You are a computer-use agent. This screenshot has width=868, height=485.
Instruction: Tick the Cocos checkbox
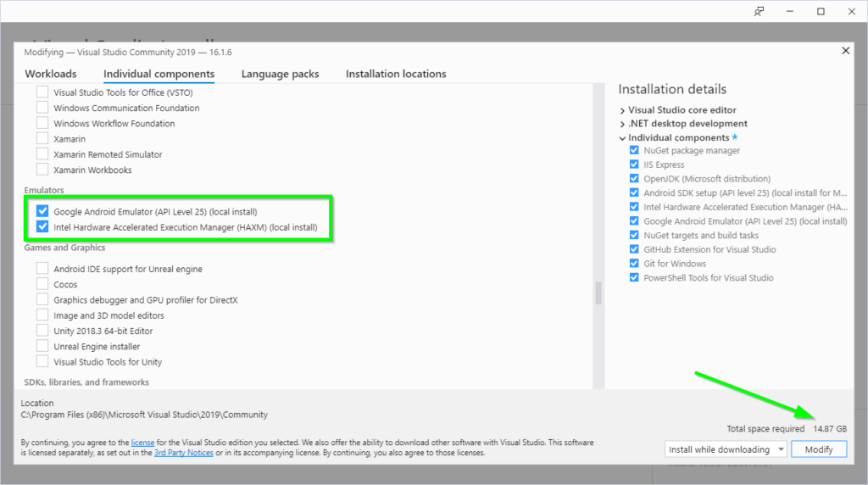(x=42, y=284)
